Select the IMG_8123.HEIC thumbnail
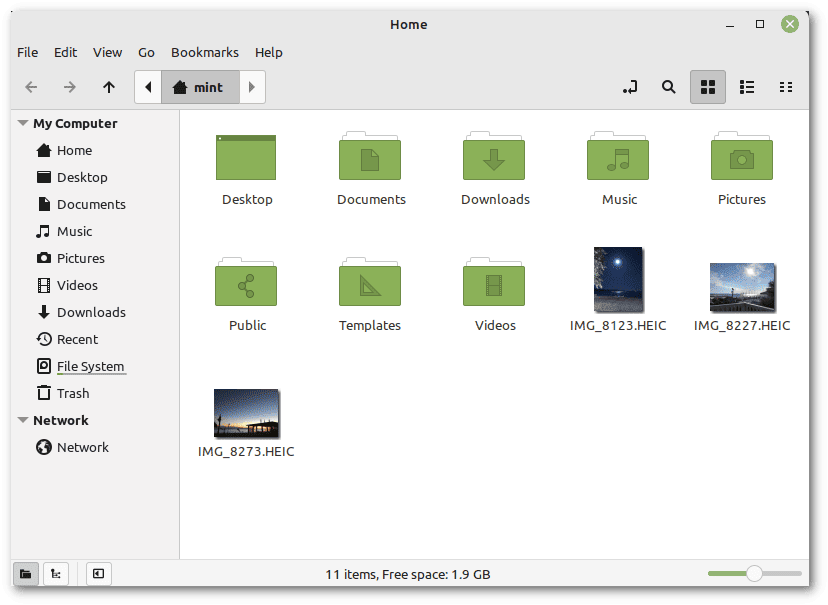Screen dimensions: 828x605 (618, 281)
